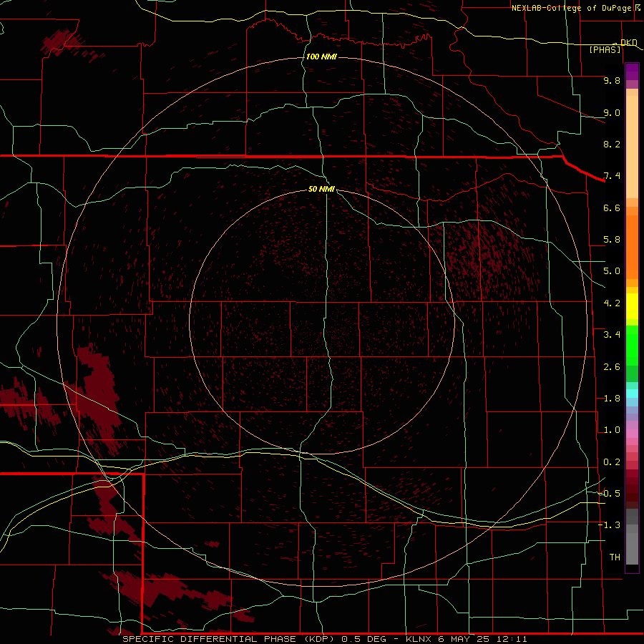Image resolution: width=644 pixels, height=644 pixels.
Task: Click the DKD label at top right
Action: tap(629, 42)
